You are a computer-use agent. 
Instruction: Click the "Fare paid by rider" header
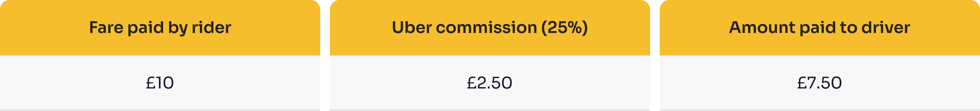pyautogui.click(x=160, y=28)
